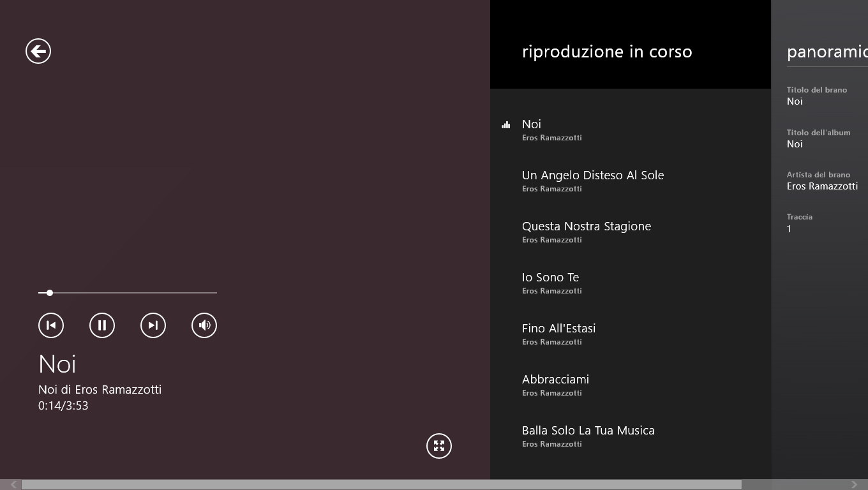The width and height of the screenshot is (868, 490).
Task: Click the large Noi song title
Action: click(x=57, y=364)
